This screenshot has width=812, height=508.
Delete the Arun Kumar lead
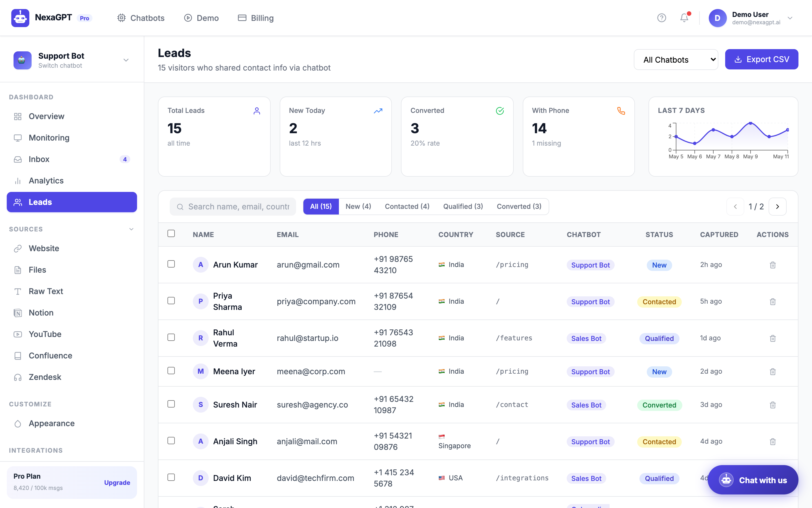pos(773,265)
